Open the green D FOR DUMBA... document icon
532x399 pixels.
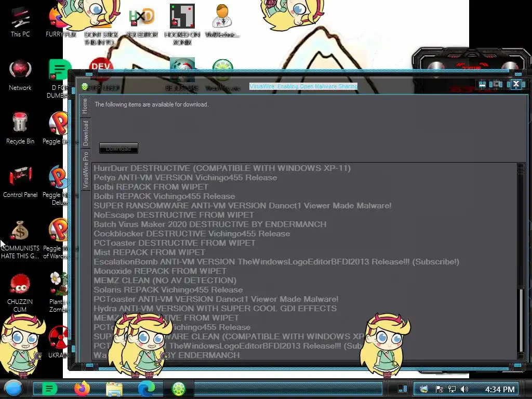(58, 79)
